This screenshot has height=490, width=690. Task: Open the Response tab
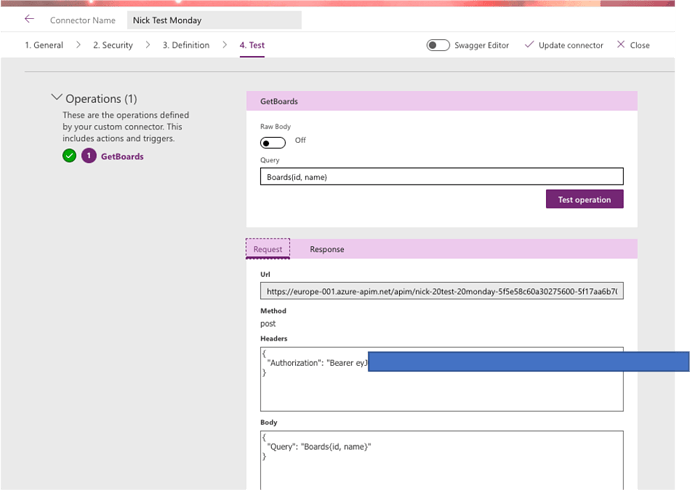point(327,249)
